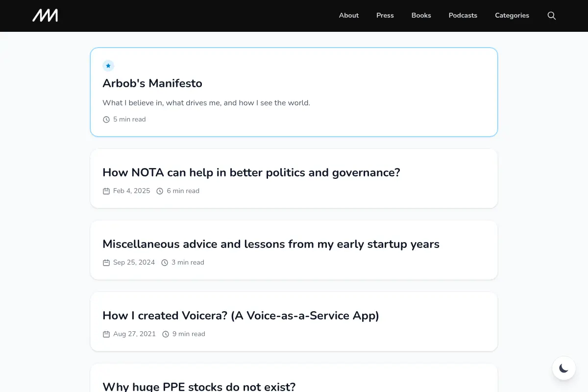Open the How I created Voicera post
588x392 pixels.
tap(241, 316)
